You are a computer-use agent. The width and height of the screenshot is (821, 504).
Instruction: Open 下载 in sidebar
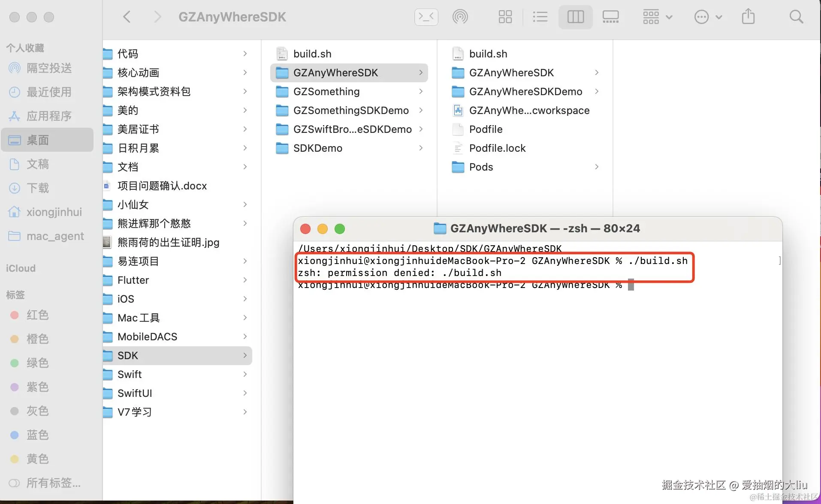(x=47, y=188)
